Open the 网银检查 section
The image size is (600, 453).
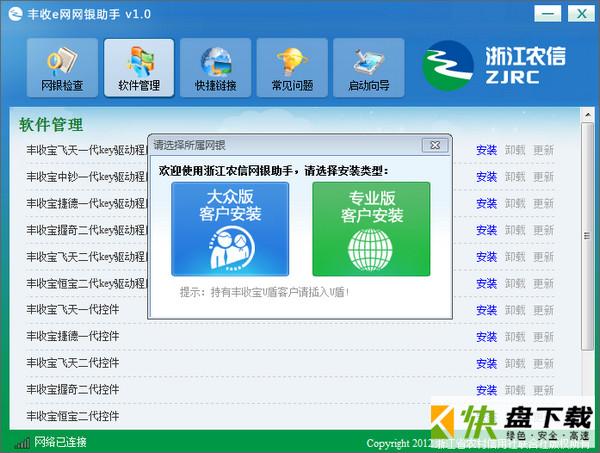[62, 68]
